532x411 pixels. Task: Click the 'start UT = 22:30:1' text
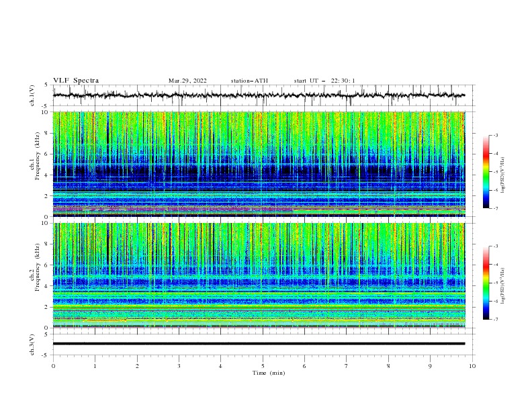(x=324, y=81)
